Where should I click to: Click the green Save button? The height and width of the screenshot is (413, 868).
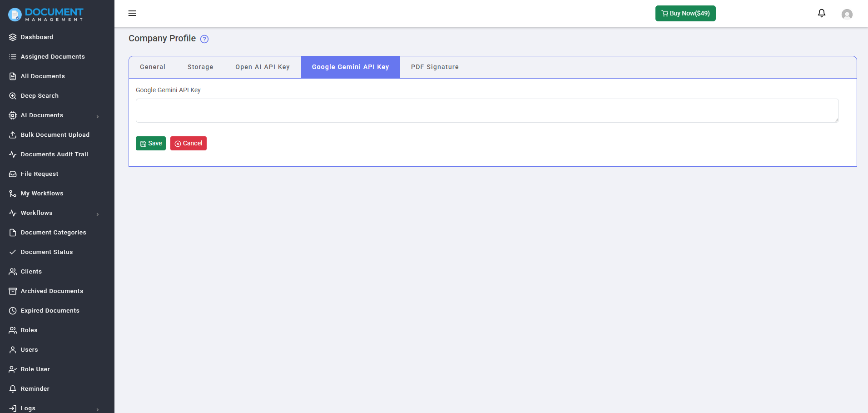(151, 144)
